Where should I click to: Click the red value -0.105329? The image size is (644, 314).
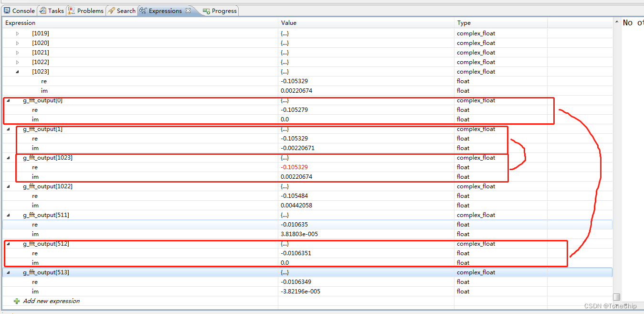[x=294, y=167]
